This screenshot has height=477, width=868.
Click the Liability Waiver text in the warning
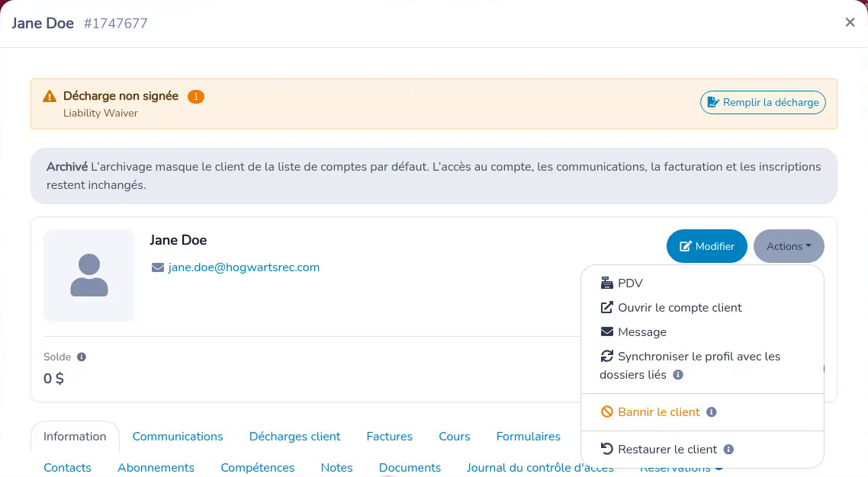100,114
